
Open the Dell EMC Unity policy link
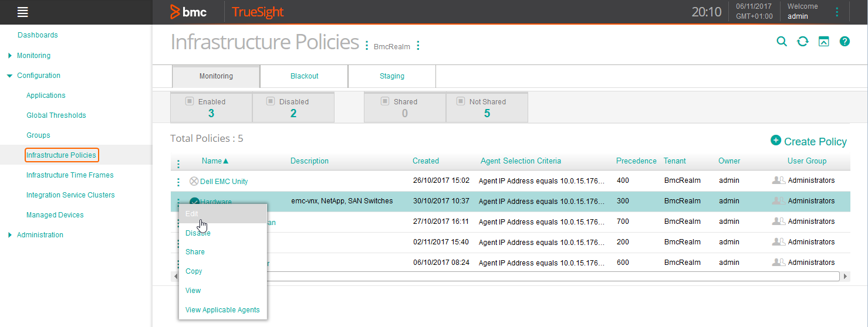pyautogui.click(x=224, y=182)
